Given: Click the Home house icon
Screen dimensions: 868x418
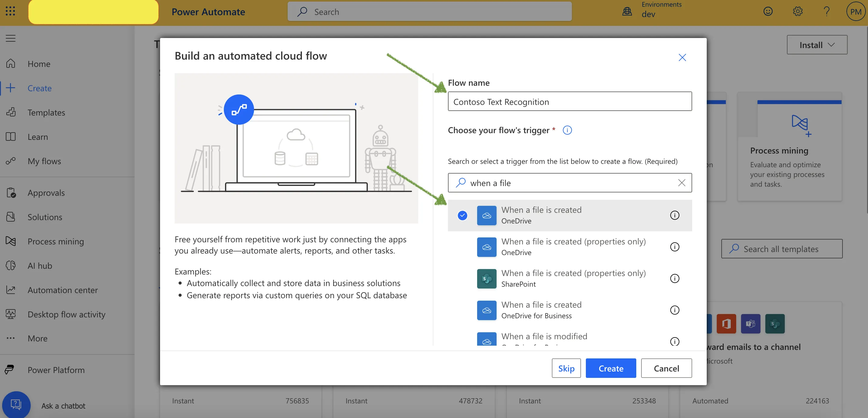Looking at the screenshot, I should pos(11,64).
